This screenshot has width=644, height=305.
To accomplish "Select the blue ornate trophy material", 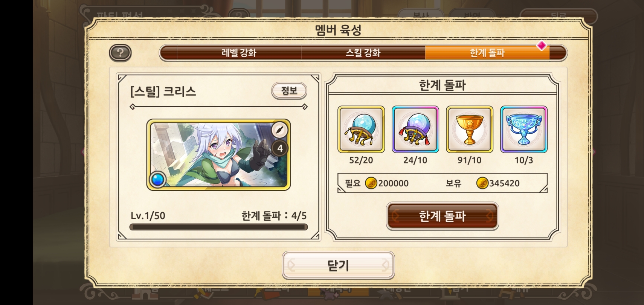I will tap(524, 130).
